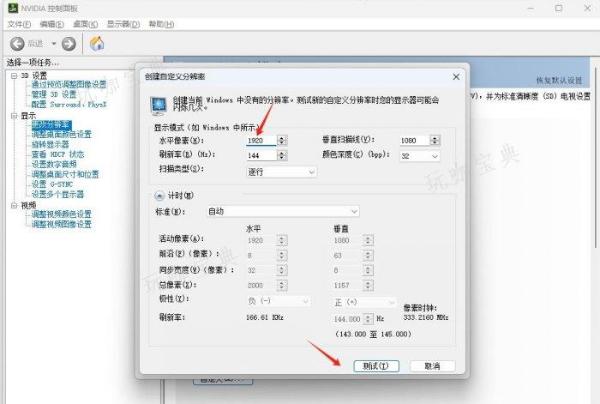The width and height of the screenshot is (600, 404).
Task: Click the monitor icon in the dialog
Action: 158,106
